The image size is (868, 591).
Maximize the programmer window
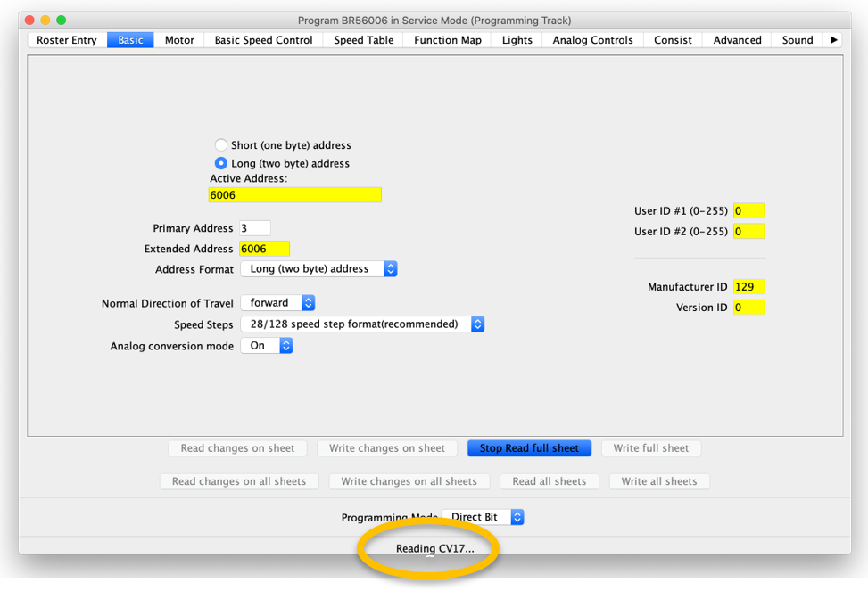tap(62, 20)
